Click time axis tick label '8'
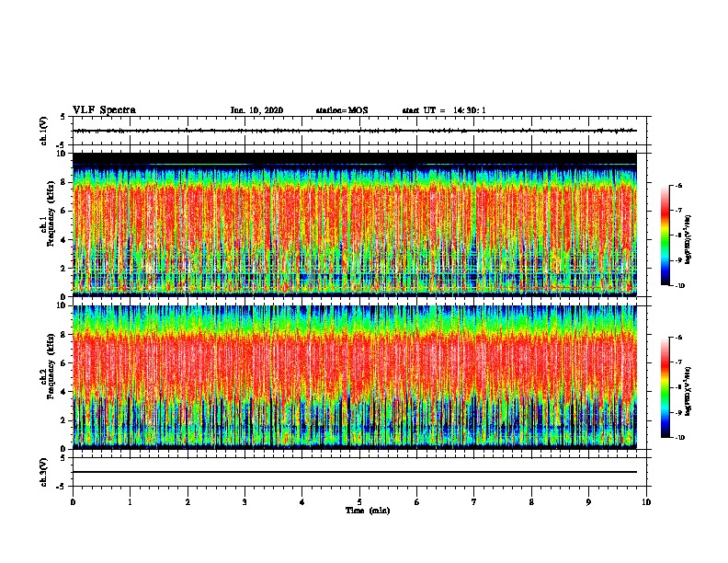Viewport: 728px width, 563px height. [x=531, y=502]
